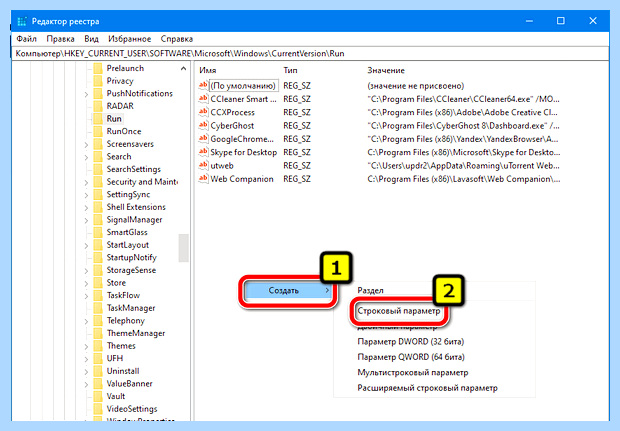The height and width of the screenshot is (431, 620).
Task: Click "(значение не присвоено)" value text
Action: click(x=416, y=86)
